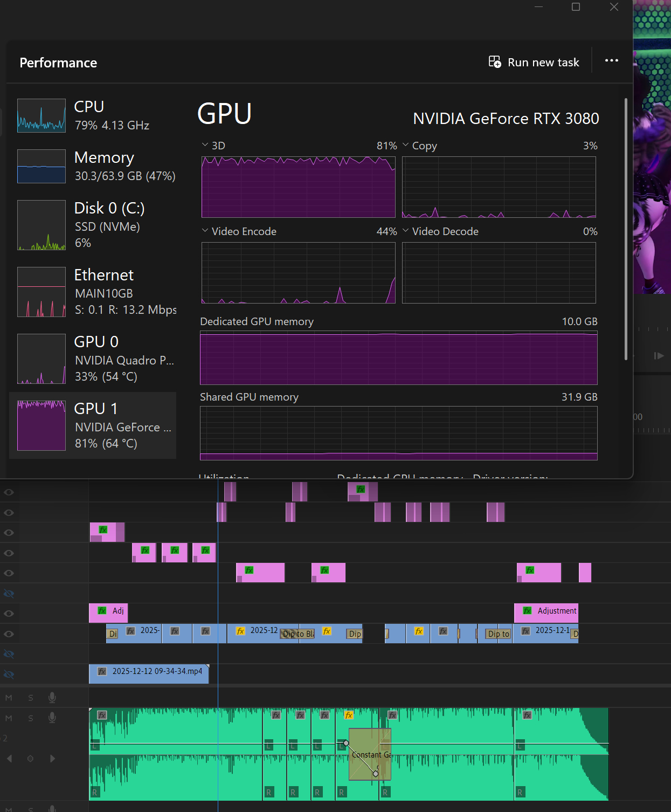Click voice-over record mic on waveform audio track
The width and height of the screenshot is (671, 812).
click(52, 718)
